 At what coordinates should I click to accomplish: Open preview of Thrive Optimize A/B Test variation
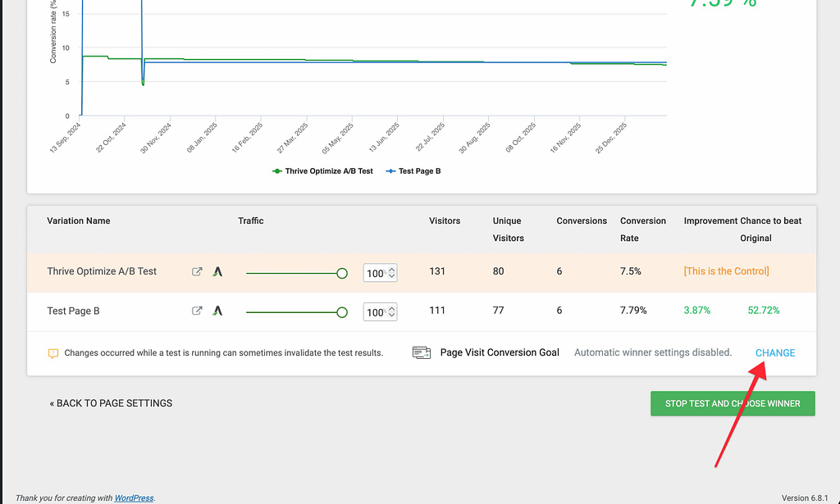click(x=197, y=271)
